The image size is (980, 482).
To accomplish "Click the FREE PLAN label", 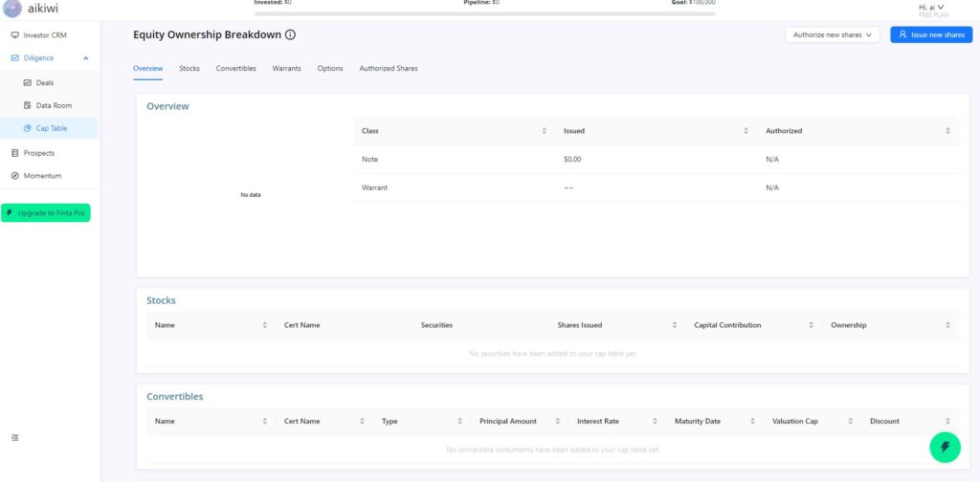I will [x=933, y=14].
